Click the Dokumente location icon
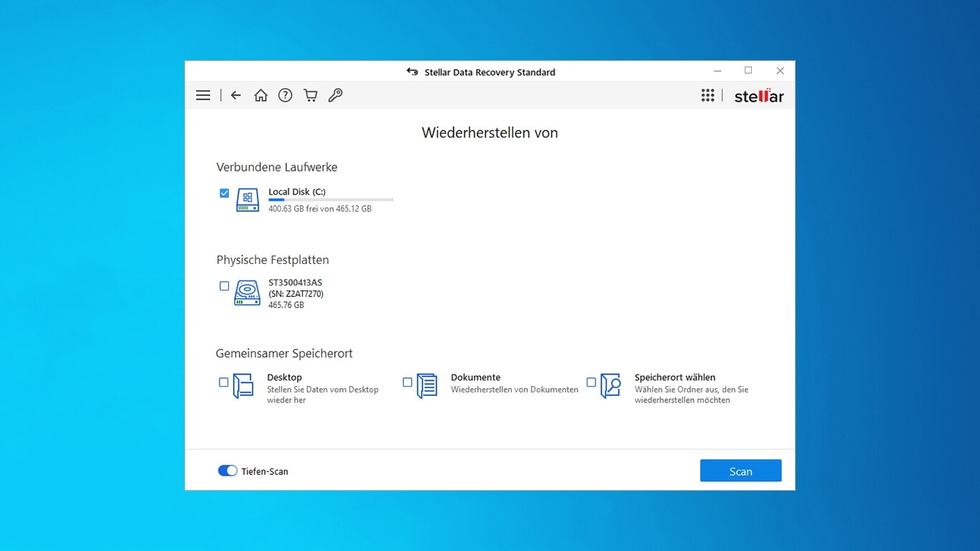The width and height of the screenshot is (980, 551). pyautogui.click(x=427, y=386)
